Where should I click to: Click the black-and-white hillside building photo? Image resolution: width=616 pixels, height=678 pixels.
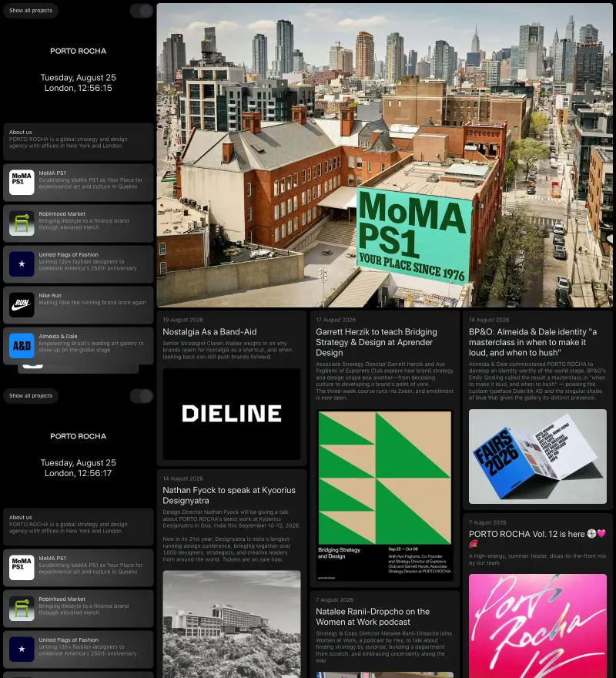coord(232,624)
